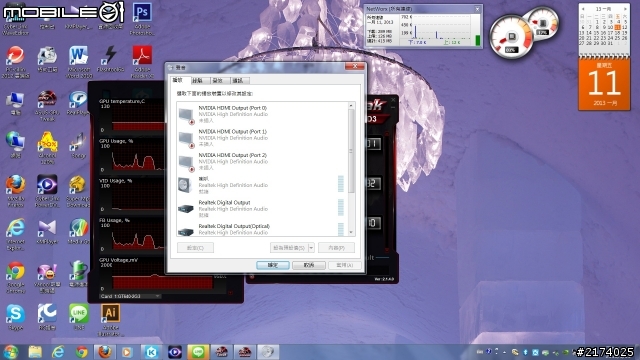The width and height of the screenshot is (640, 360).
Task: Switch to the fourth Communications tab
Action: pyautogui.click(x=240, y=80)
